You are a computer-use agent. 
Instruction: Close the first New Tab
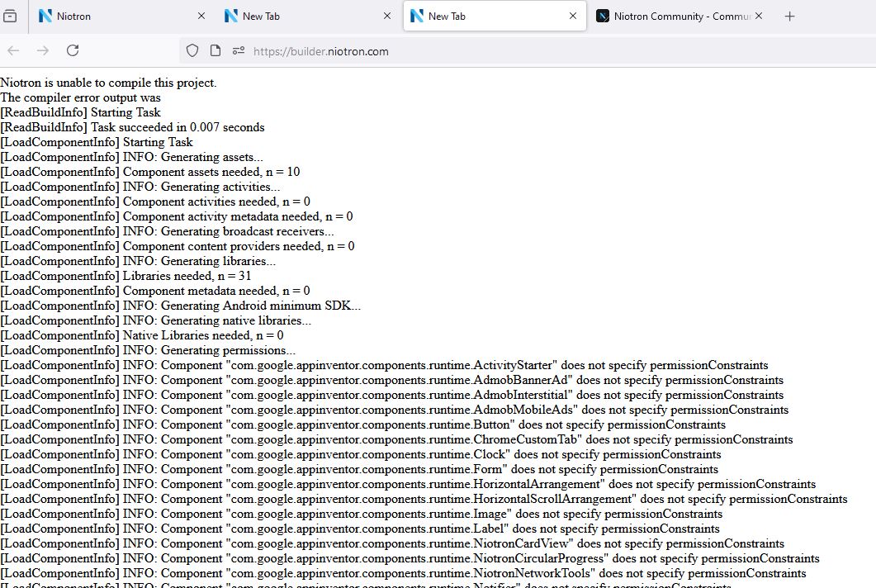pyautogui.click(x=387, y=17)
